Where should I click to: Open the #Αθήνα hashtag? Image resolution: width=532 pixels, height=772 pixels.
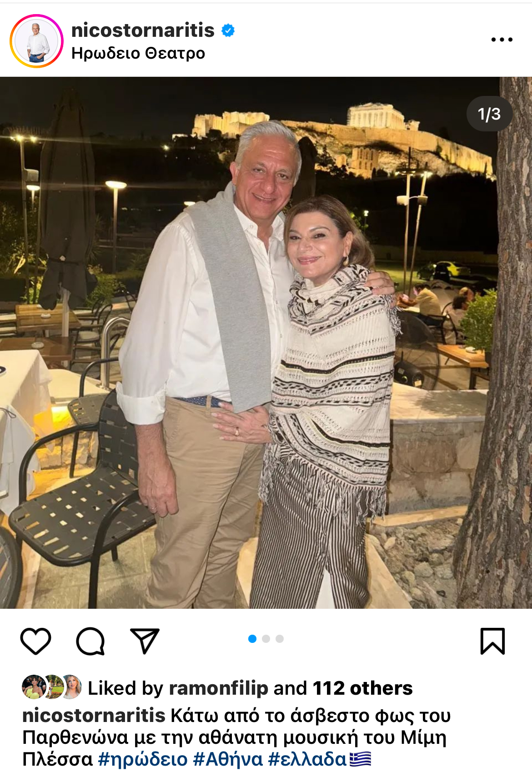point(228,759)
